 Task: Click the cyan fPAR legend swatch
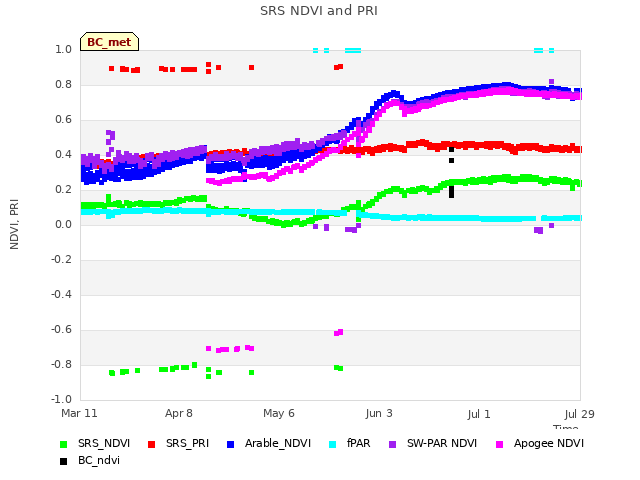coord(333,444)
